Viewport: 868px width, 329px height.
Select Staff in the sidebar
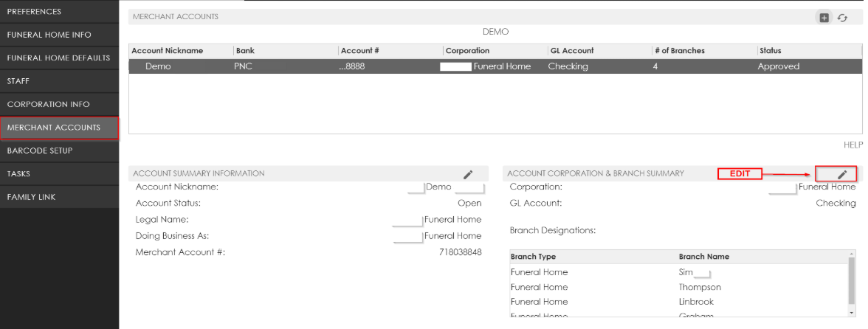coord(59,81)
